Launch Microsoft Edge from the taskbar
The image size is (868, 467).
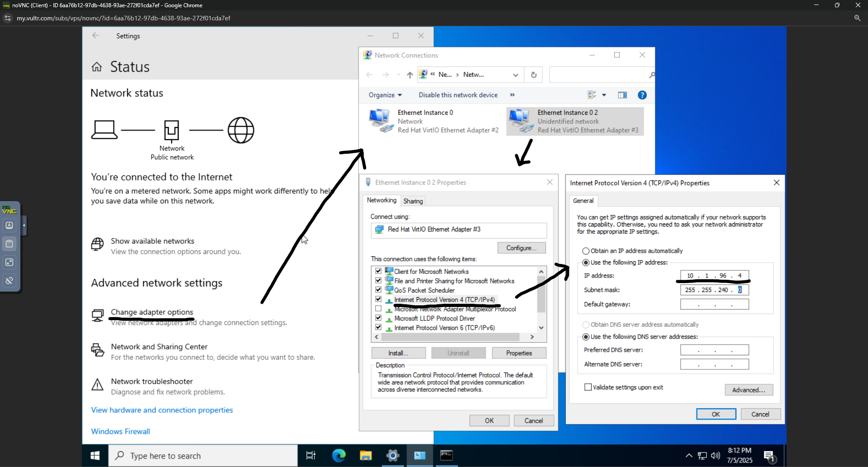(338, 456)
